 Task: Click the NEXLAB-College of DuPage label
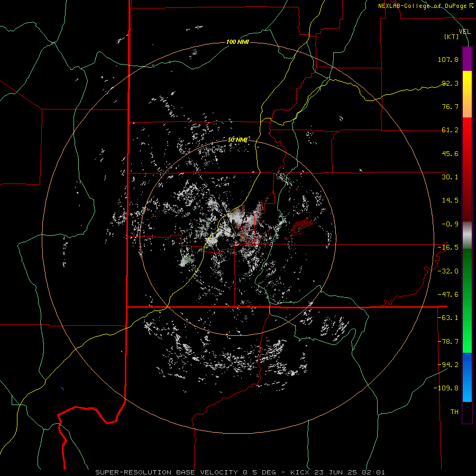tap(425, 6)
